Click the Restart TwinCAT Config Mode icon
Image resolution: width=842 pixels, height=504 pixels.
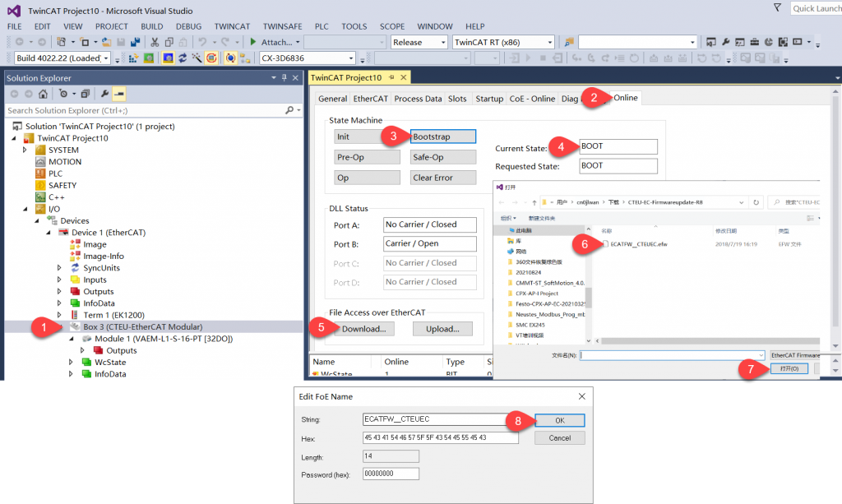click(x=168, y=58)
